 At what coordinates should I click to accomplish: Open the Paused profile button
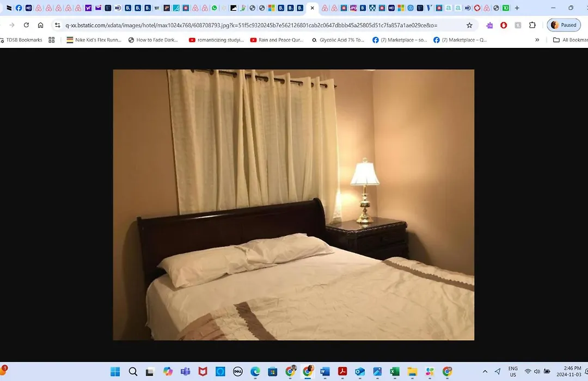[x=563, y=25]
